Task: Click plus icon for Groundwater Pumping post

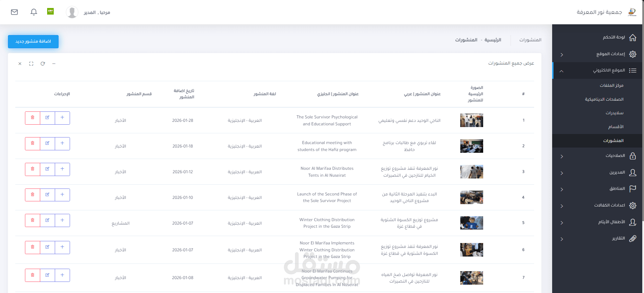Action: point(62,275)
